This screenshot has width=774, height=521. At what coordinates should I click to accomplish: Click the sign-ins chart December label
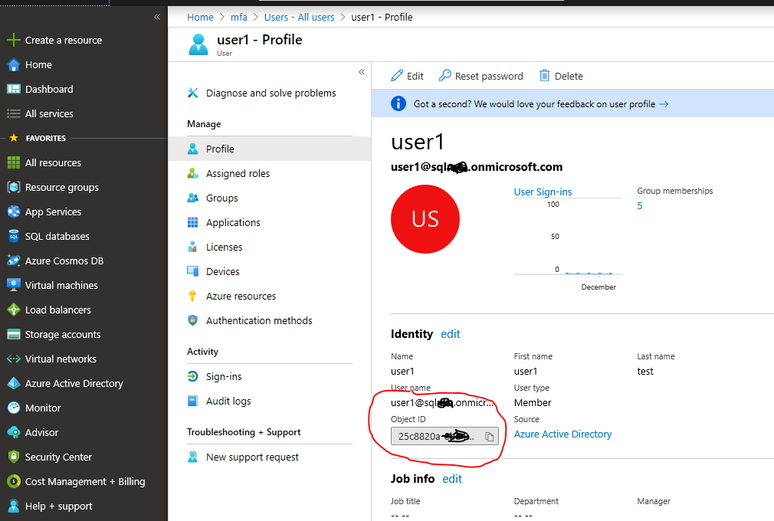599,287
